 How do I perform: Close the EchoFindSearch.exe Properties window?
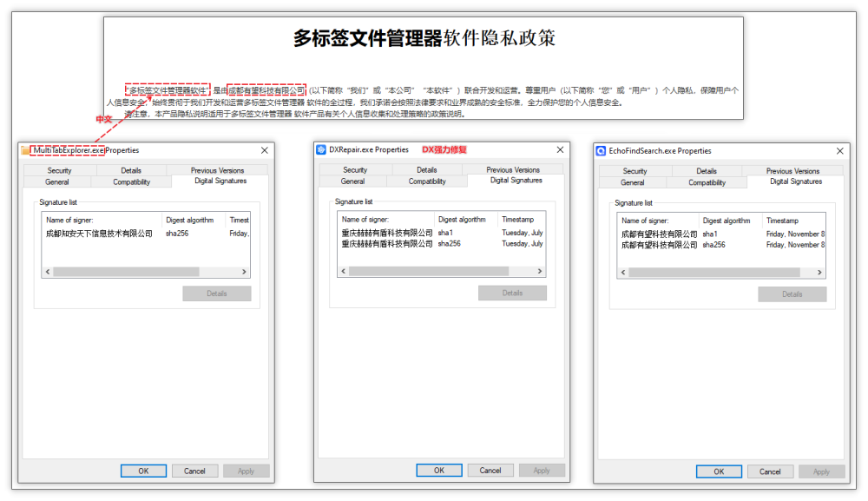point(840,151)
